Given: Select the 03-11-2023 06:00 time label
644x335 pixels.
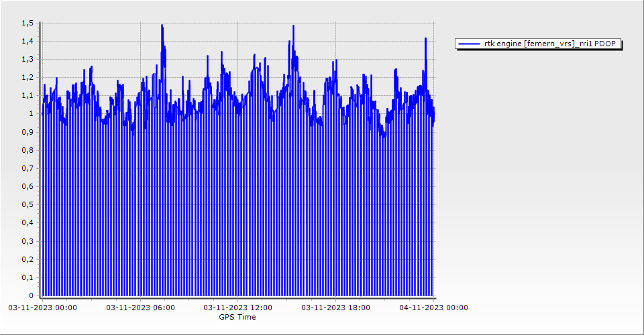Looking at the screenshot, I should 141,308.
